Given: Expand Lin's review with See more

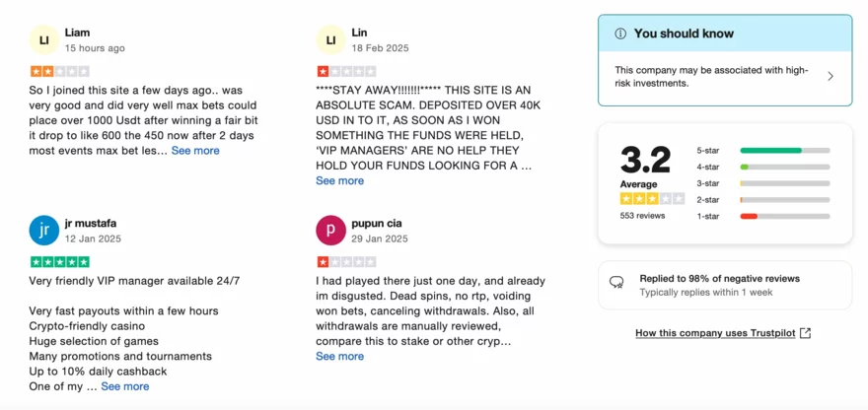Looking at the screenshot, I should (x=339, y=180).
